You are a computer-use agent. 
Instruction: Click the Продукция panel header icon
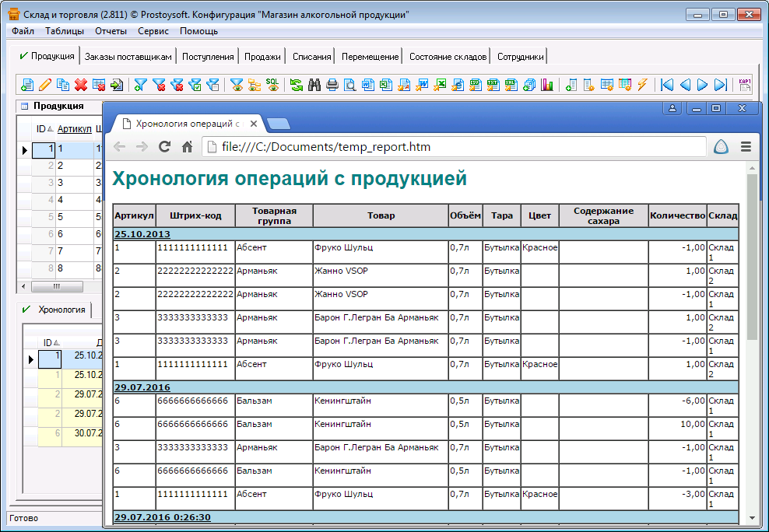tap(24, 107)
